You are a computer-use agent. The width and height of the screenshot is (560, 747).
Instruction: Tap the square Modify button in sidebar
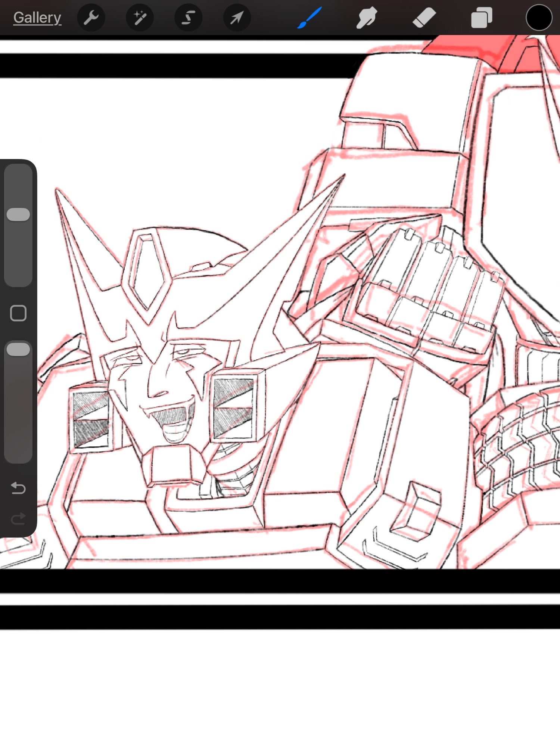pos(18,313)
